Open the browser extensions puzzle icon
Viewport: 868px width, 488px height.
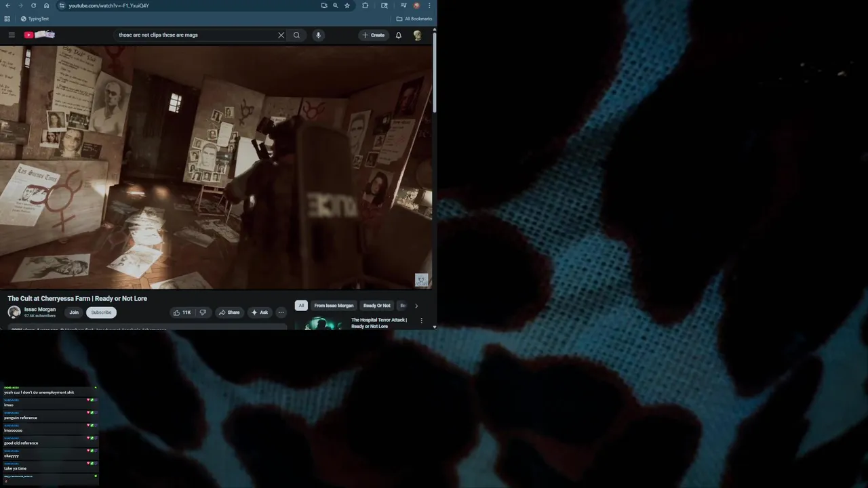pyautogui.click(x=365, y=5)
